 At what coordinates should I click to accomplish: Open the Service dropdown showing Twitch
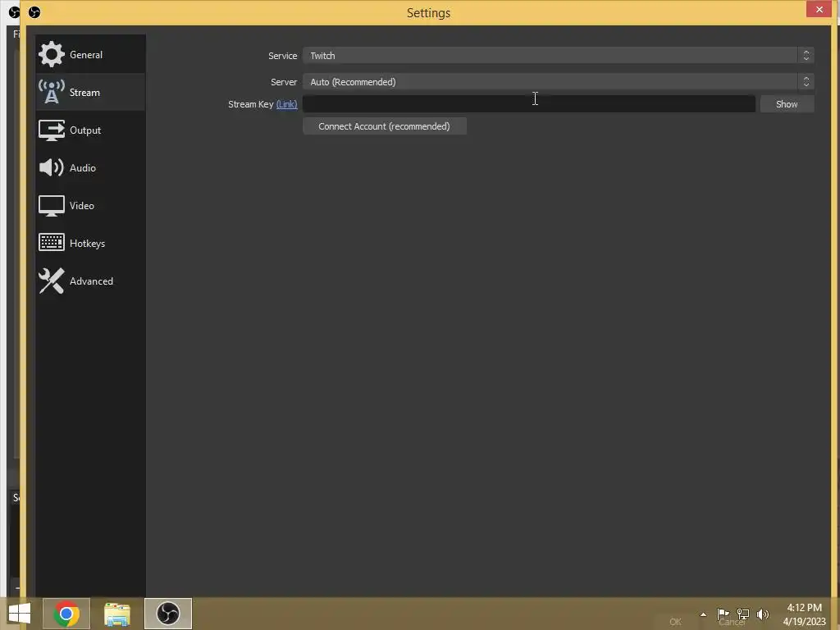(558, 56)
